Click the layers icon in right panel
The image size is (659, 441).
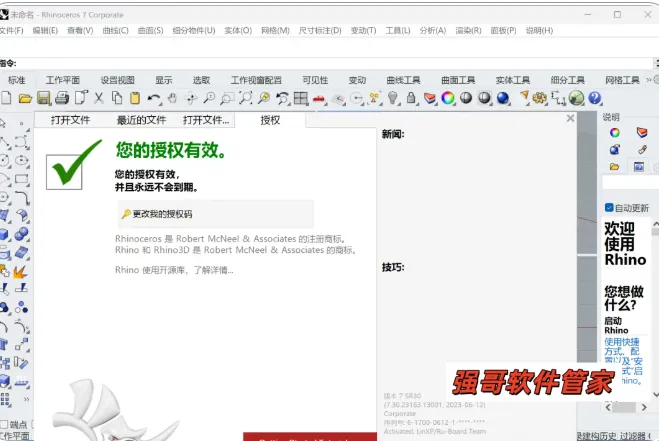coord(642,132)
